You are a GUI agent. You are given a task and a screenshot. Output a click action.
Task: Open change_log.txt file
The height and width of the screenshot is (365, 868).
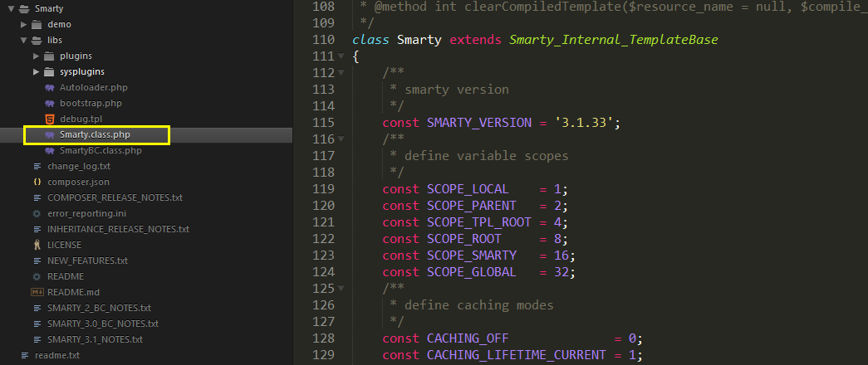tap(79, 166)
